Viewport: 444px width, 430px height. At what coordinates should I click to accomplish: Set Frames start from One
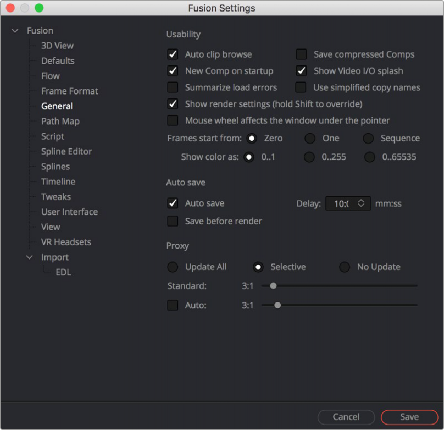310,138
